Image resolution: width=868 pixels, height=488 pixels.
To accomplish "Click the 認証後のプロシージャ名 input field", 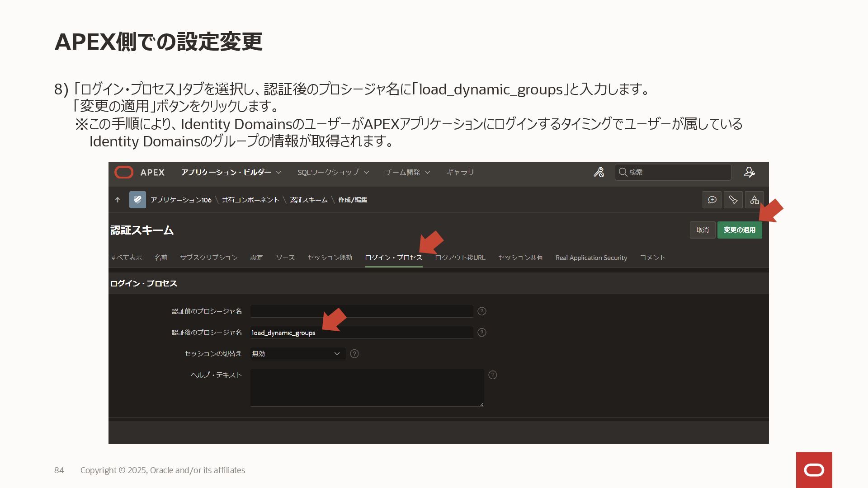I will (x=362, y=333).
